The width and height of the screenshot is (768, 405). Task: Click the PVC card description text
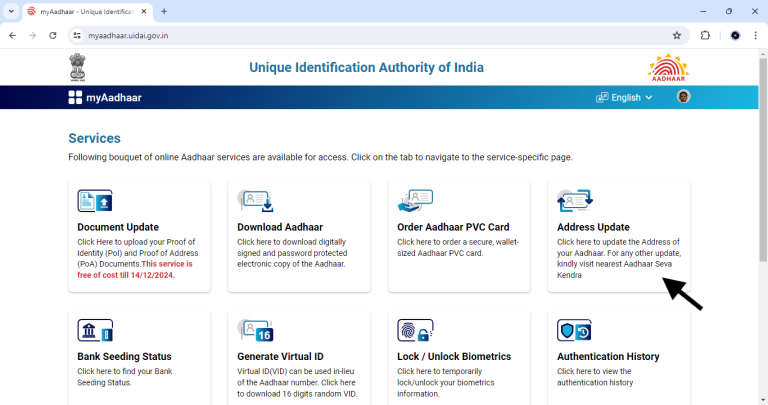point(458,247)
